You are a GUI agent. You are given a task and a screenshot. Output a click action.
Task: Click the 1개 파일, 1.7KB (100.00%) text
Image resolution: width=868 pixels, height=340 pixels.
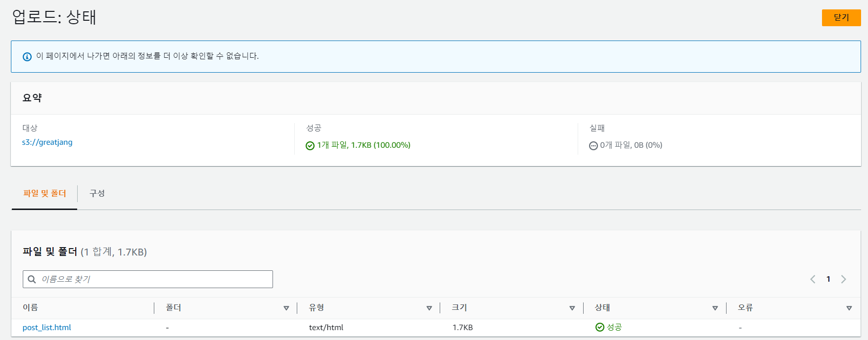pyautogui.click(x=364, y=145)
